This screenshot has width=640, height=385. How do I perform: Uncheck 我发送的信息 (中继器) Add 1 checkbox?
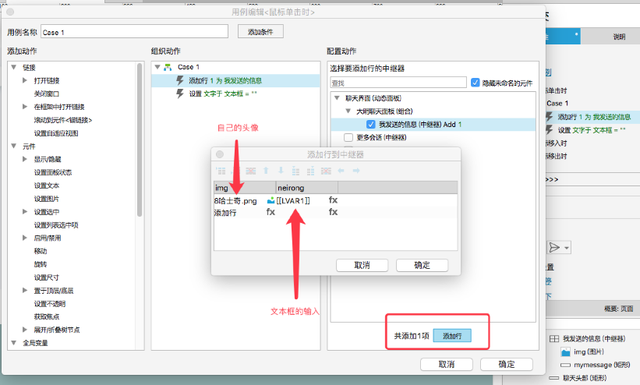point(371,124)
